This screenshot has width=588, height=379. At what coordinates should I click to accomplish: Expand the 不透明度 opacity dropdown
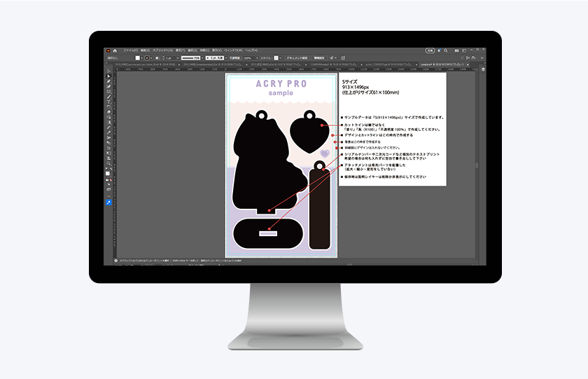pos(257,57)
